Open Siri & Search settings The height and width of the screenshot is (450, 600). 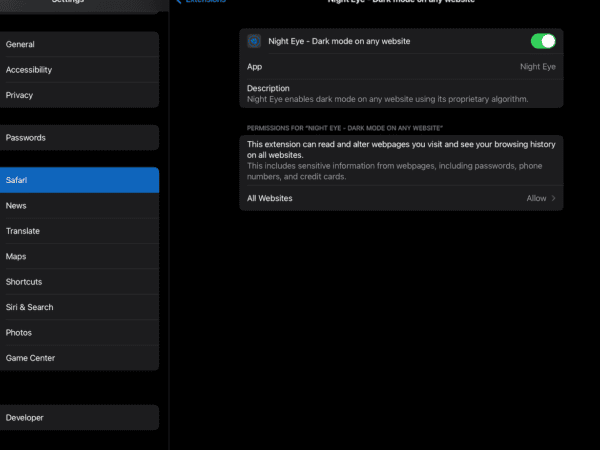[x=79, y=307]
